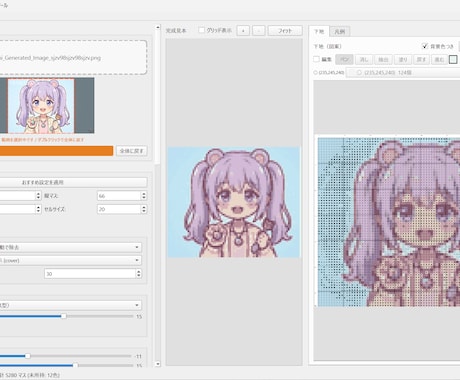This screenshot has width=460, height=380.
Task: Click the slider handle with value 15
Action: coord(63,316)
